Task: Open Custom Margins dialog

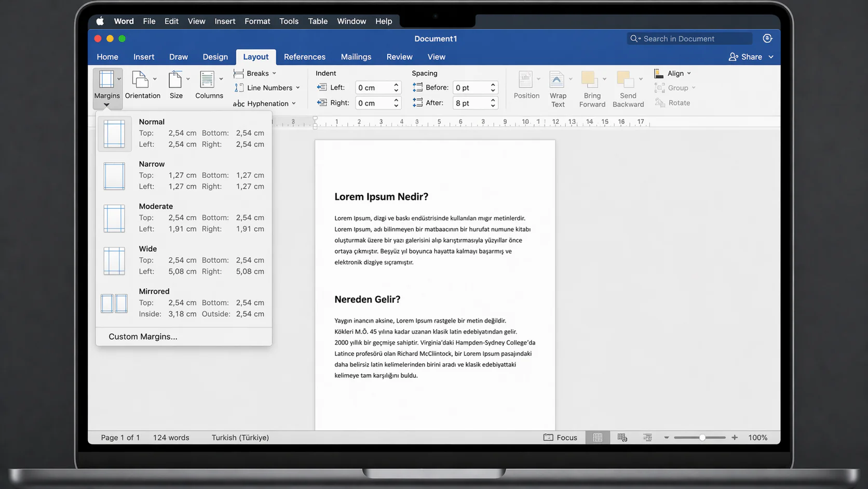Action: (143, 336)
